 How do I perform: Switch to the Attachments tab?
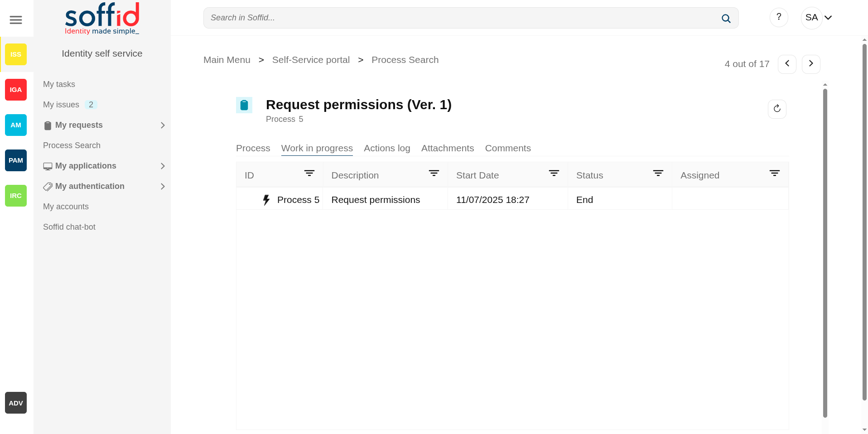click(448, 148)
